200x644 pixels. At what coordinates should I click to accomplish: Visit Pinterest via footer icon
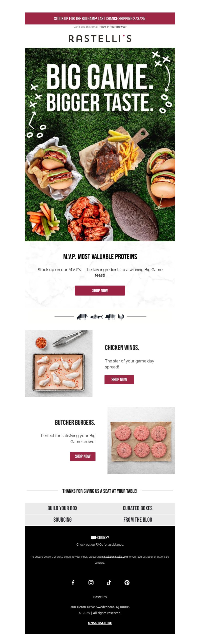[127, 583]
